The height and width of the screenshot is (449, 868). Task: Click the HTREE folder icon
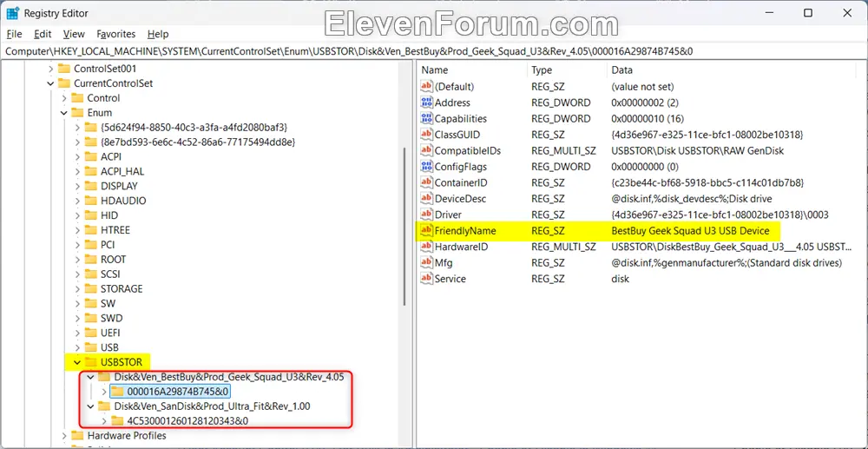coord(91,230)
